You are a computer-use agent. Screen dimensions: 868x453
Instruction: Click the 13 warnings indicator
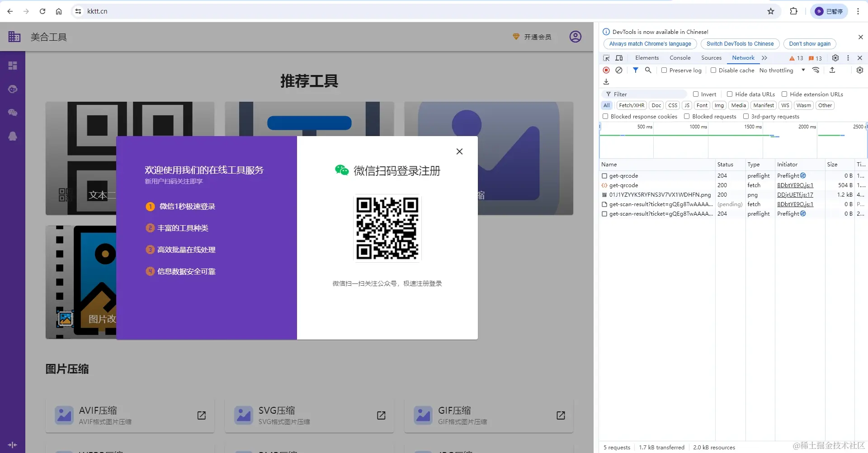796,58
